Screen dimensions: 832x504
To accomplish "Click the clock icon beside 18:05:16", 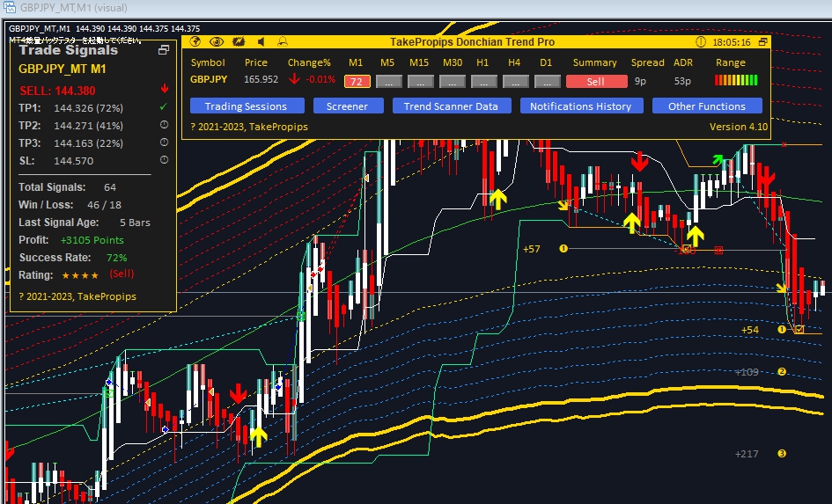I will click(x=701, y=42).
